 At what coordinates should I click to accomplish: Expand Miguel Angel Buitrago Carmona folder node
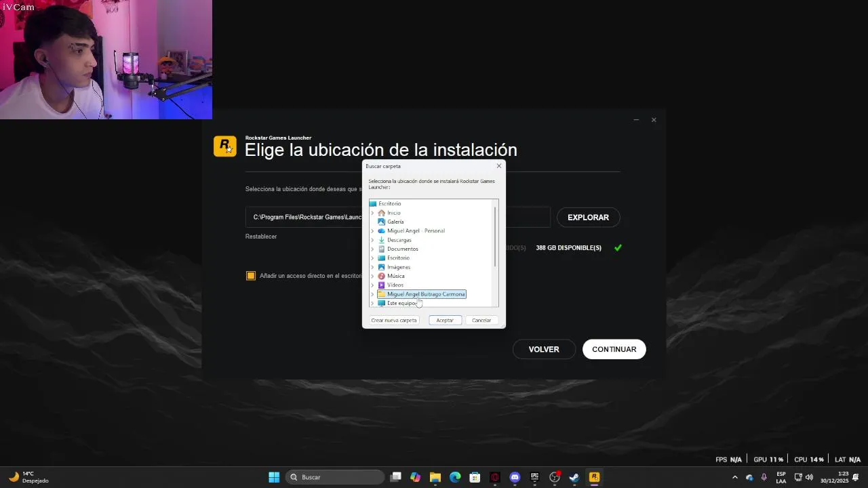[372, 294]
